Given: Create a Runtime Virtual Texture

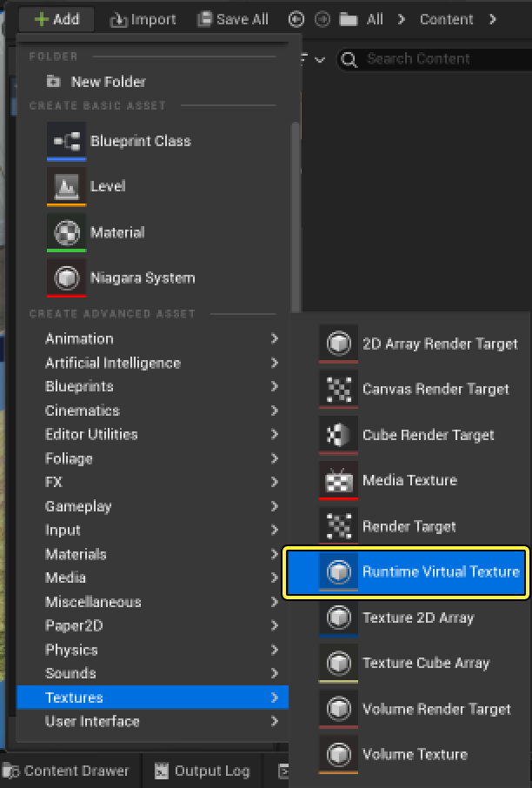Looking at the screenshot, I should tap(407, 572).
